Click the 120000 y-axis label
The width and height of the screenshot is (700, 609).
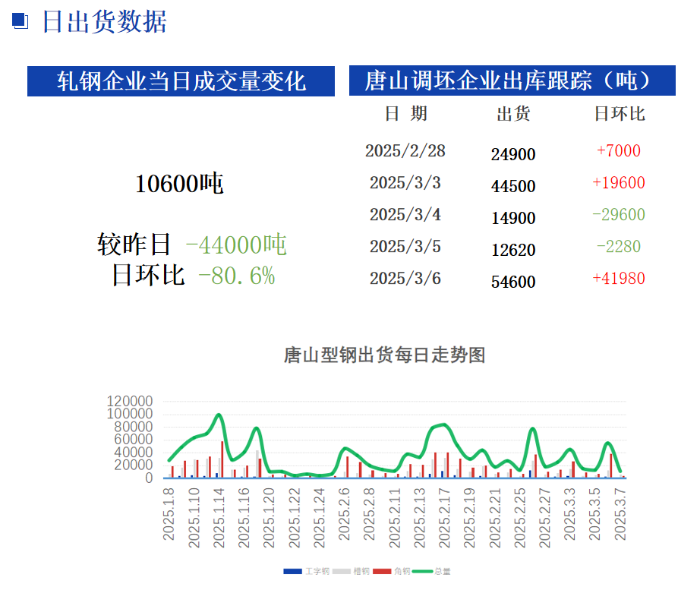tap(131, 401)
